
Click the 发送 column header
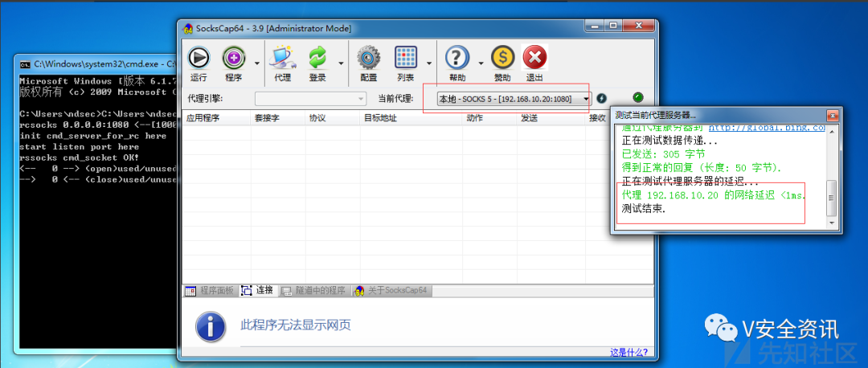pyautogui.click(x=551, y=118)
